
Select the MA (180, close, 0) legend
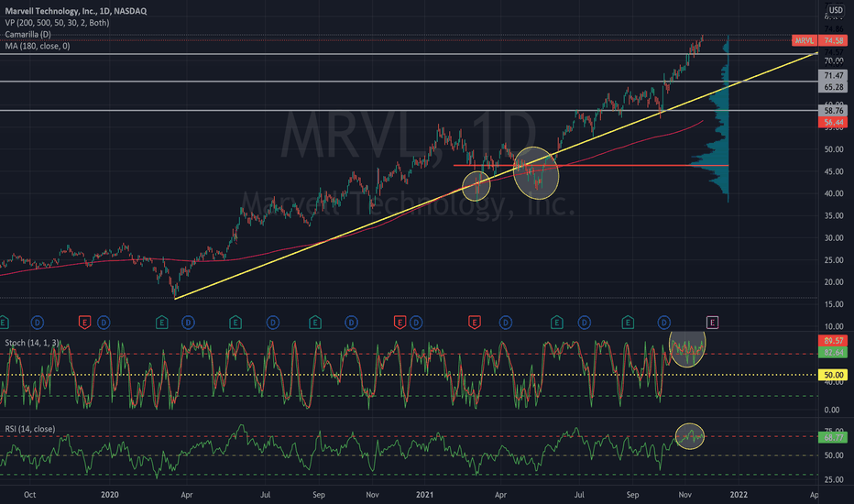coord(38,47)
